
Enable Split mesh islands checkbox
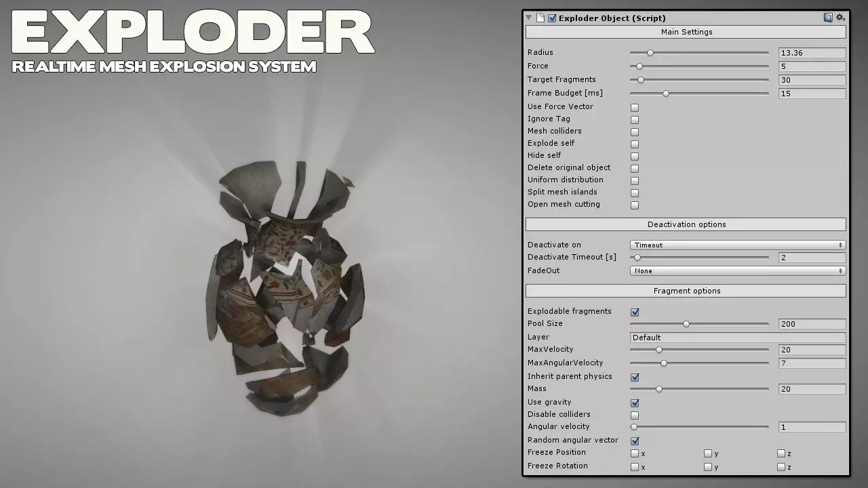click(x=635, y=192)
